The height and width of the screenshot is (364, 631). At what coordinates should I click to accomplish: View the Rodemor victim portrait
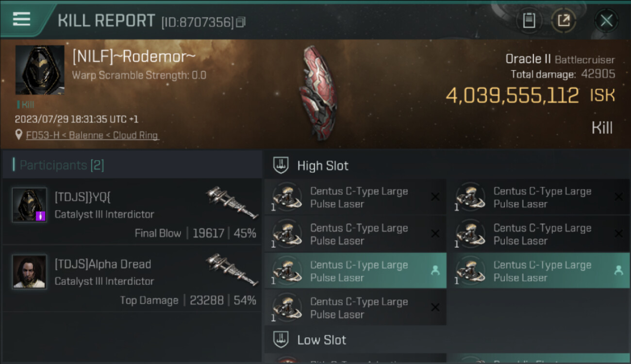pyautogui.click(x=40, y=70)
